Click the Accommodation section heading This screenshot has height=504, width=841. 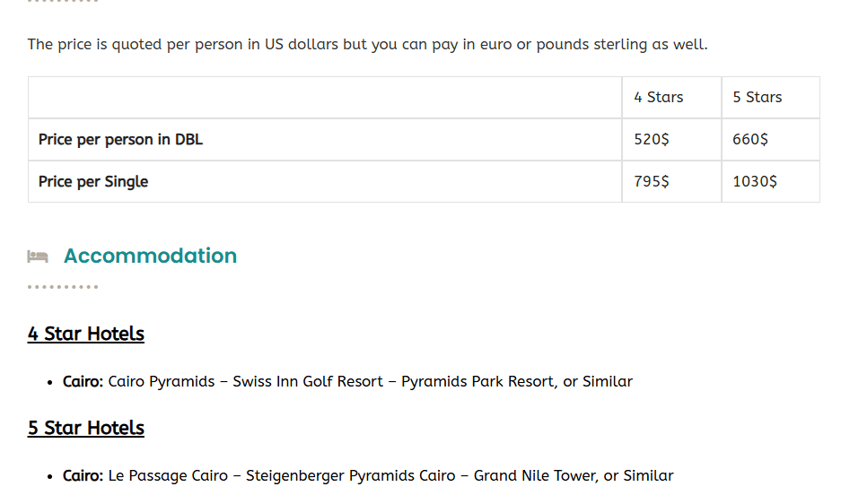[150, 256]
